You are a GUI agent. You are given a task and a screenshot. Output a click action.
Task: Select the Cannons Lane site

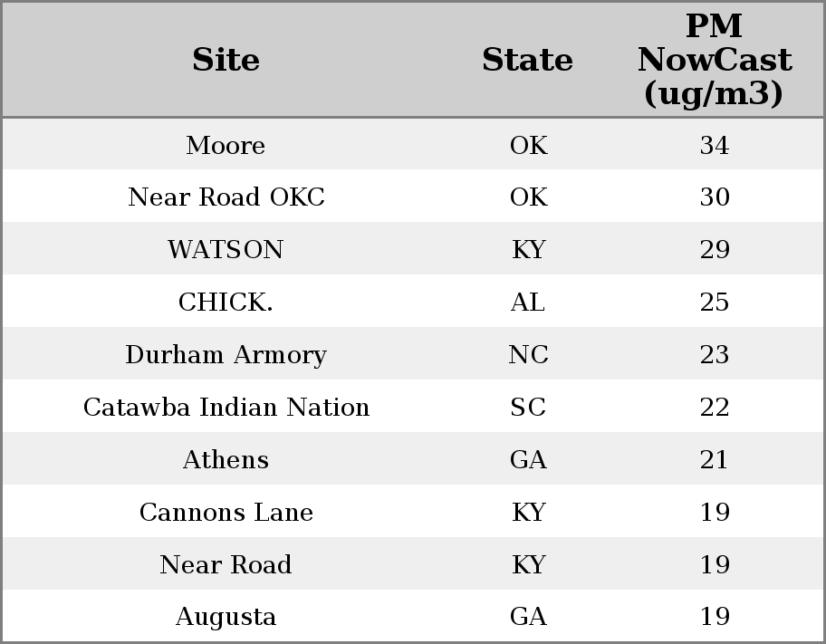[226, 513]
